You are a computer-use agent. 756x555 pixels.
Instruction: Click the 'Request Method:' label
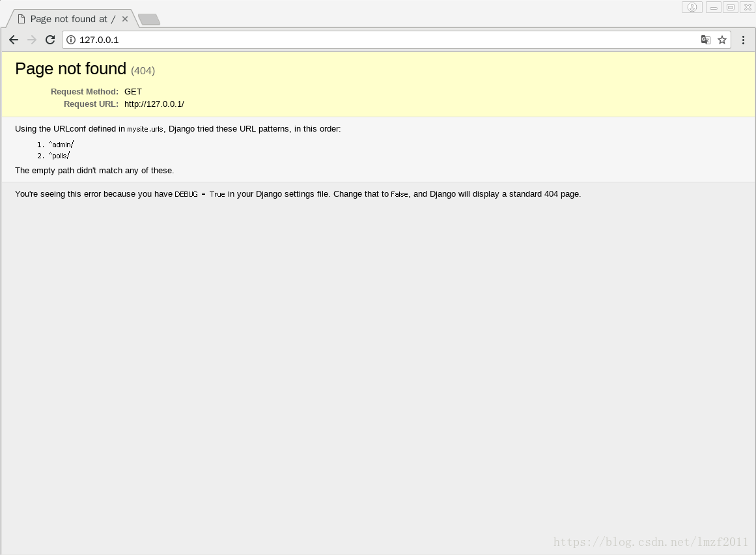point(85,92)
